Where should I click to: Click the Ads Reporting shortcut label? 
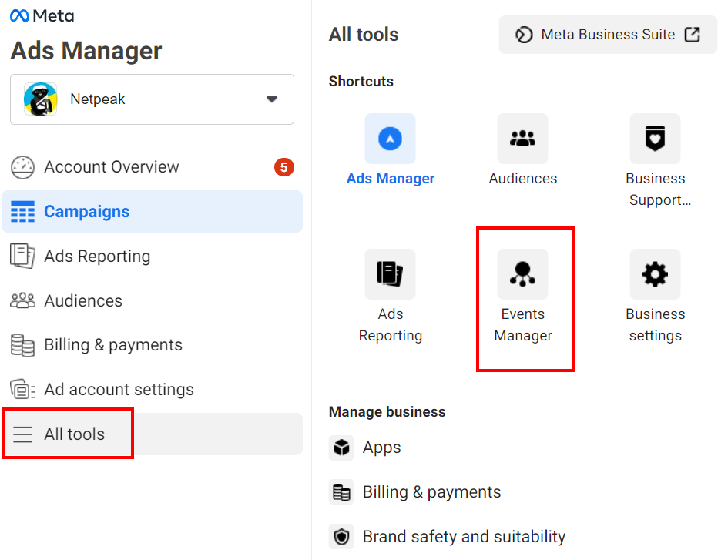(391, 324)
